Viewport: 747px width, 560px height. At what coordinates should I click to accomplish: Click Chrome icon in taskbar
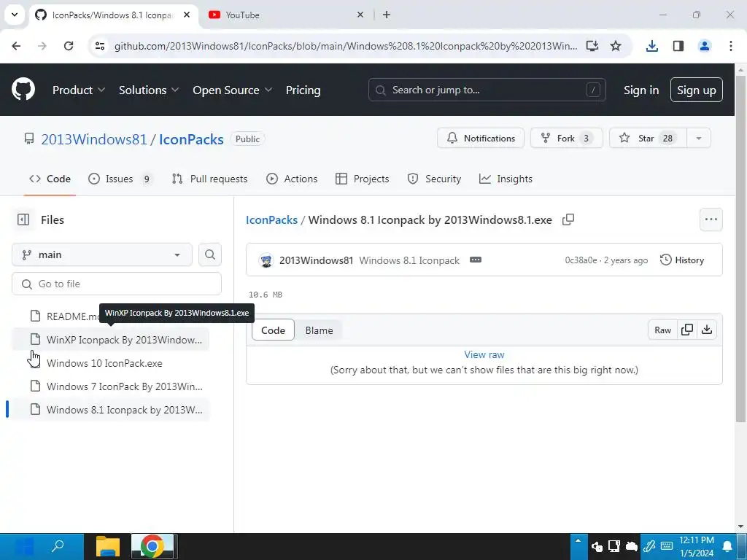(152, 546)
